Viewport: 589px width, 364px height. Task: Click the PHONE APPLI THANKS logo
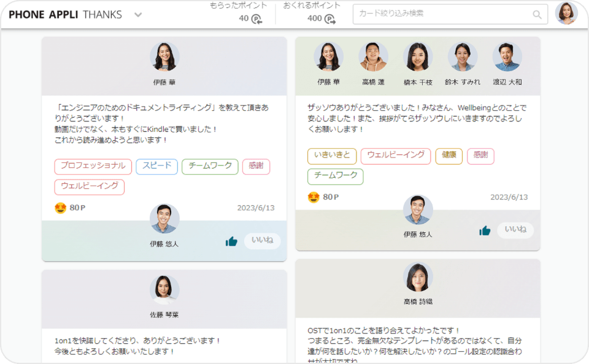coord(65,15)
